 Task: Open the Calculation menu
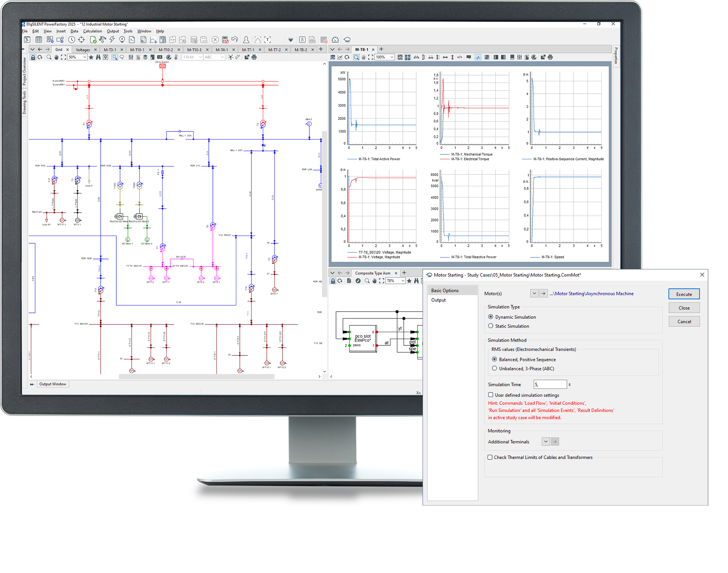click(x=92, y=31)
